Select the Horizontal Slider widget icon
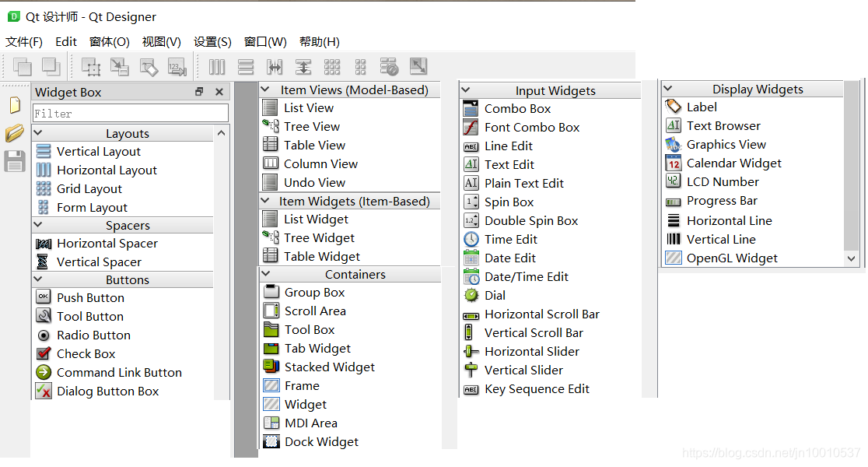 click(x=471, y=351)
